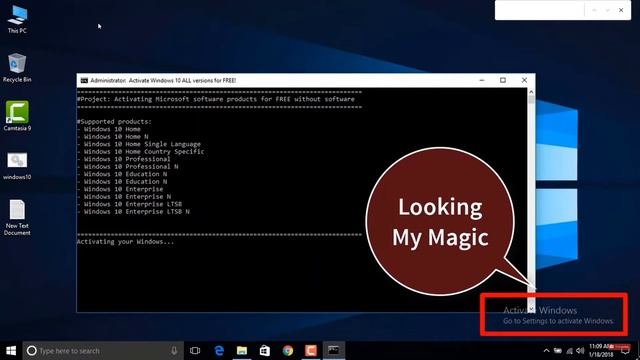Close the Administrator command window
Viewport: 640px width, 360px height.
pos(524,80)
